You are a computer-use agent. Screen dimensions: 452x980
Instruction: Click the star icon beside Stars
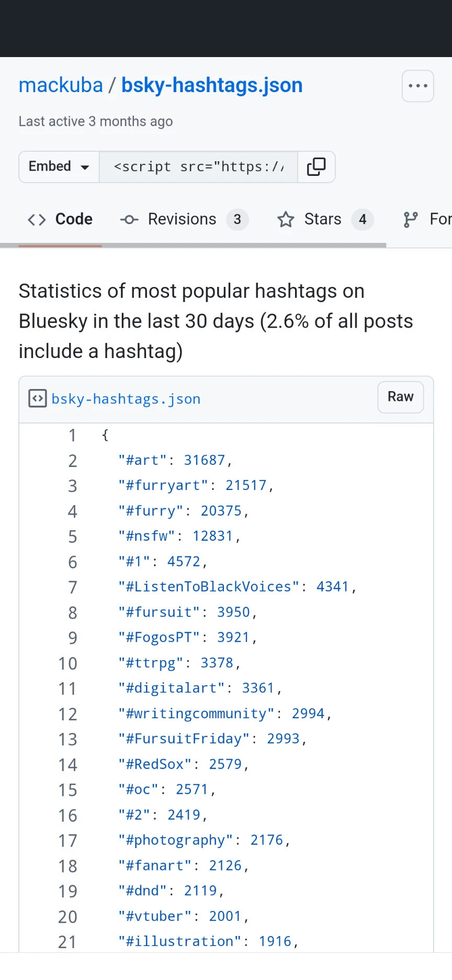point(286,219)
